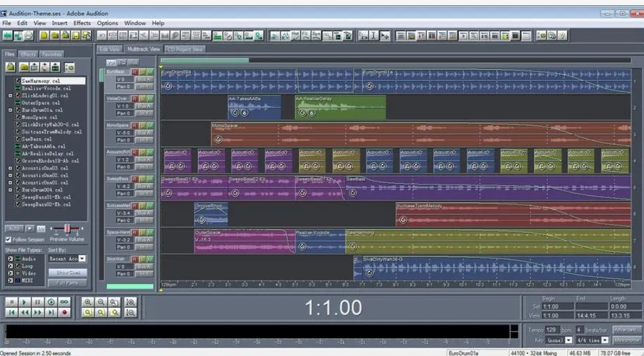Mute (M) the MonoSpace track
The image size is (644, 356).
click(150, 125)
